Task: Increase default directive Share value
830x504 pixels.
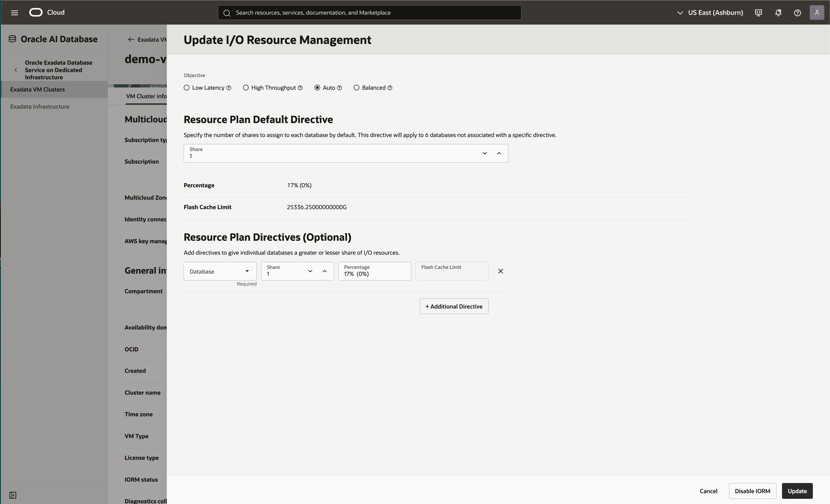Action: pos(499,153)
